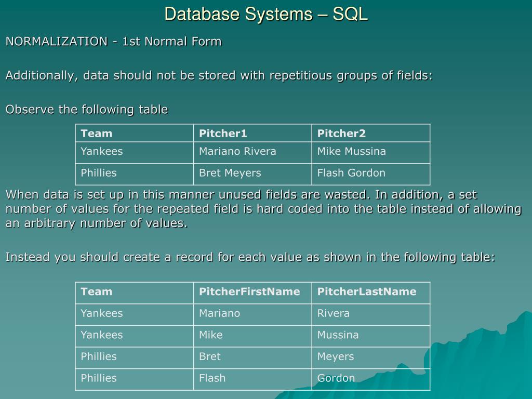Screen dimensions: 532x399
Task: Click the sentence starting "Additionally, data should not"
Action: tap(219, 76)
